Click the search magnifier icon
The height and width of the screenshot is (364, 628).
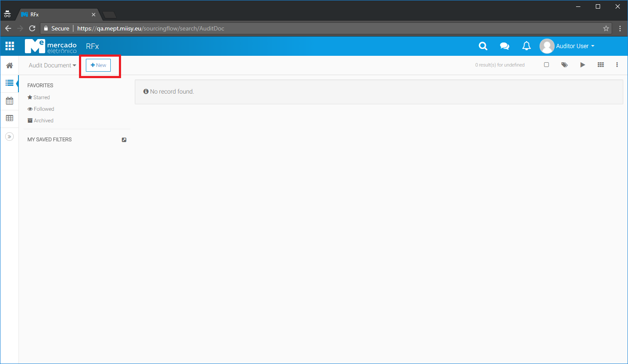click(483, 46)
